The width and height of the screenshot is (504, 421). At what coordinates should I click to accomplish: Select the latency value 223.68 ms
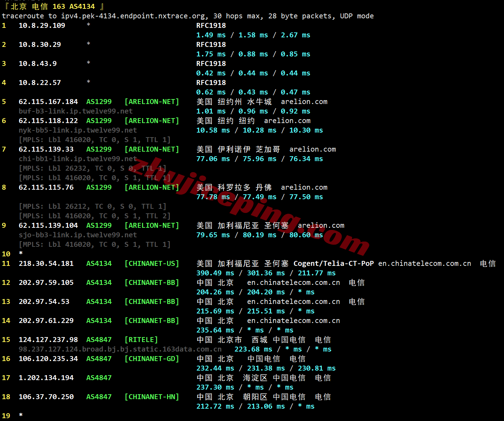[x=253, y=349]
